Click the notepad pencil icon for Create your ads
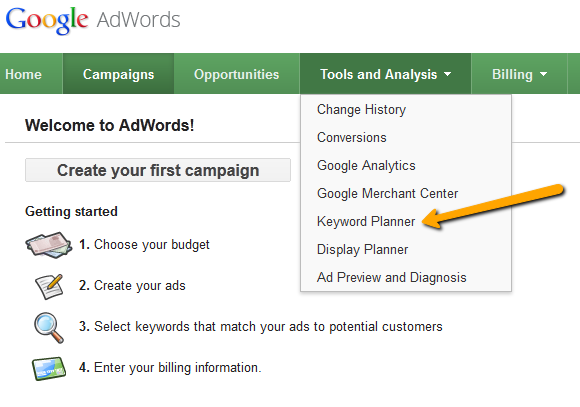 tap(49, 286)
